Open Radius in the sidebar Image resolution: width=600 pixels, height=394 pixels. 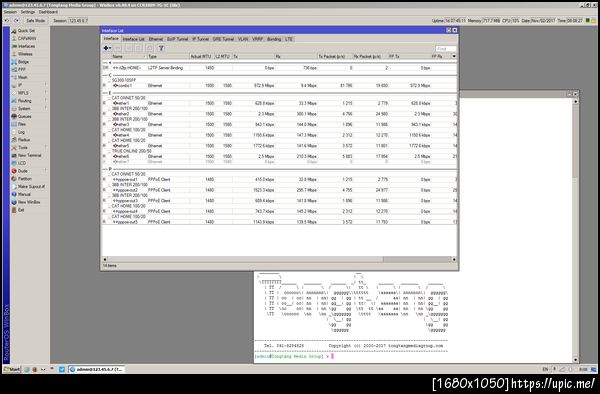[x=24, y=140]
